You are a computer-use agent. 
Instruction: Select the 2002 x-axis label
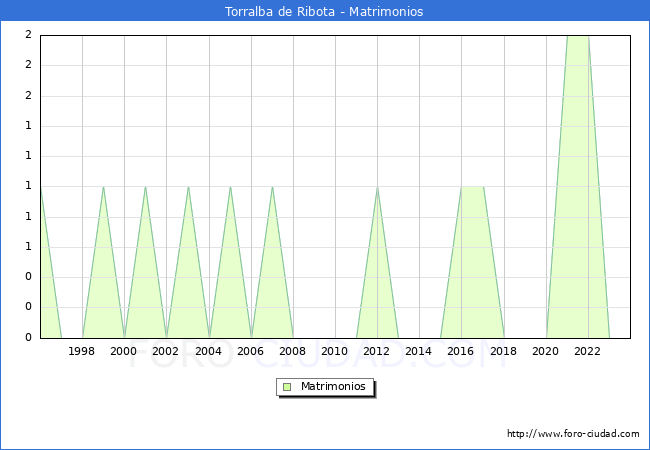[x=165, y=351]
